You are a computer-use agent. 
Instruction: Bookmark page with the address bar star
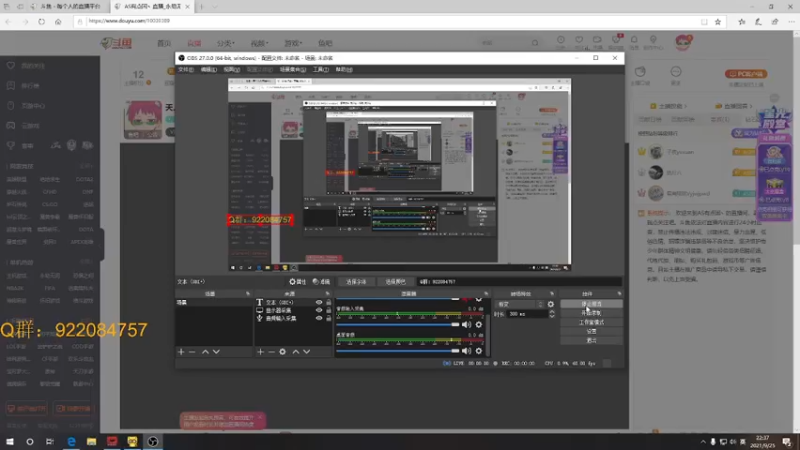click(718, 21)
